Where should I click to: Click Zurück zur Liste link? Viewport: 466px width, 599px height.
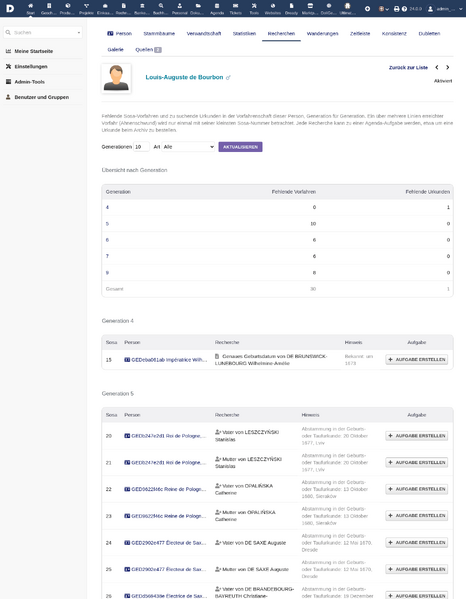(408, 68)
